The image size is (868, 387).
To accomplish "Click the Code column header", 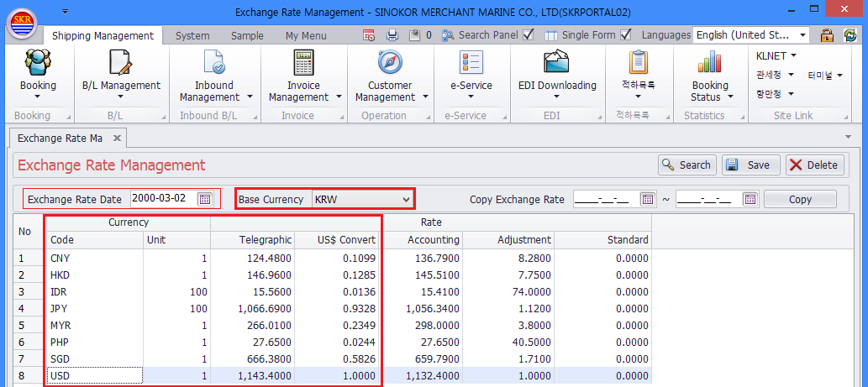I will [95, 240].
